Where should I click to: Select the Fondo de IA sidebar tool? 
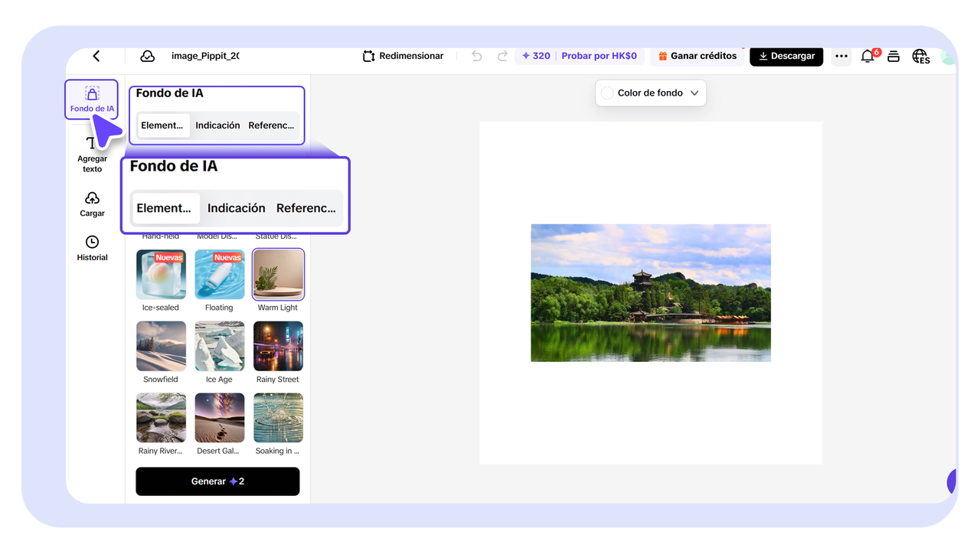click(x=92, y=99)
